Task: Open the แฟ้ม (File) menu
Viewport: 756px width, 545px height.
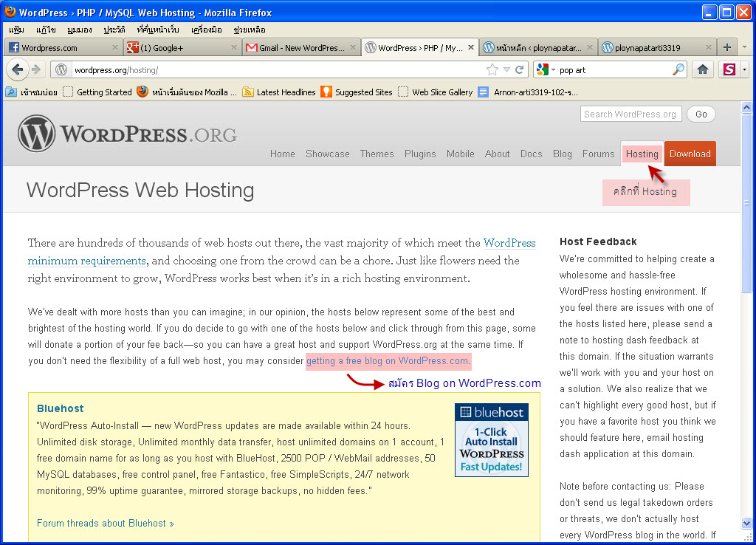Action: [16, 30]
